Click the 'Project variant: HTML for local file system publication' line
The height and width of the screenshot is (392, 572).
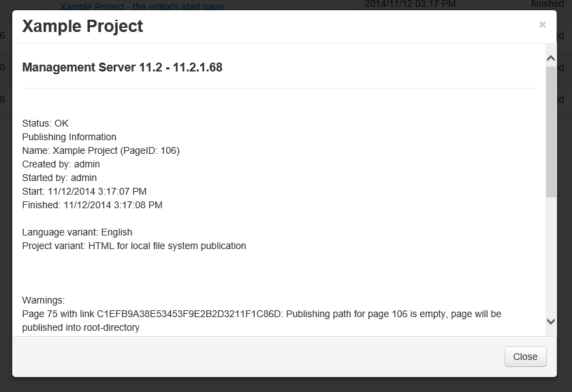point(134,246)
